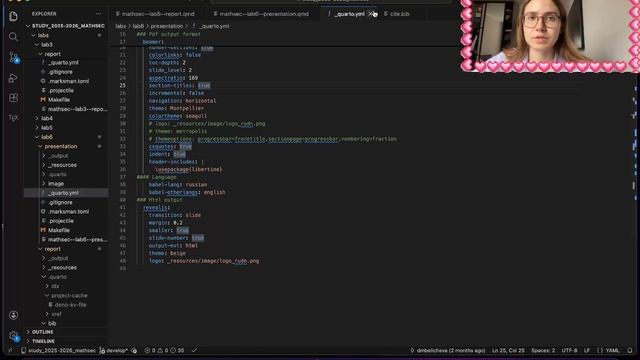The image size is (640, 360).
Task: Open the Run and Debug view
Action: [x=13, y=78]
